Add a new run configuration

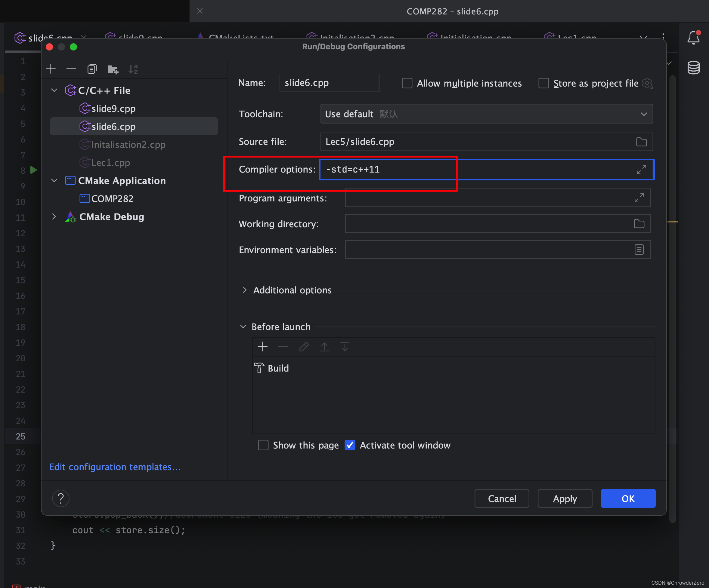point(51,69)
